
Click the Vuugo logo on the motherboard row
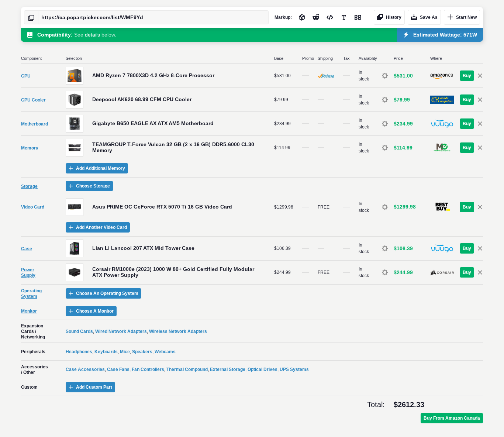click(x=442, y=124)
